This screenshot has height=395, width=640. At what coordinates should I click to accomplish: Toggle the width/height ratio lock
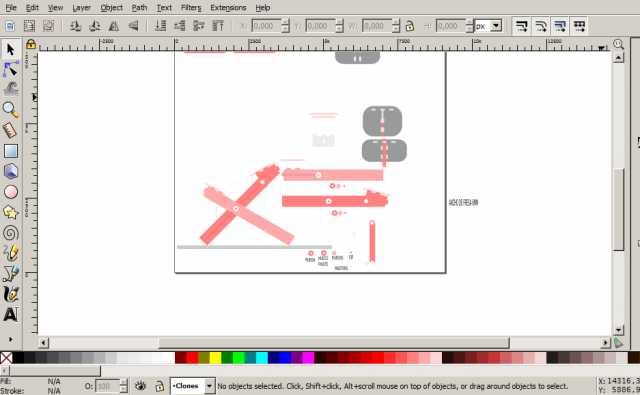pos(409,26)
